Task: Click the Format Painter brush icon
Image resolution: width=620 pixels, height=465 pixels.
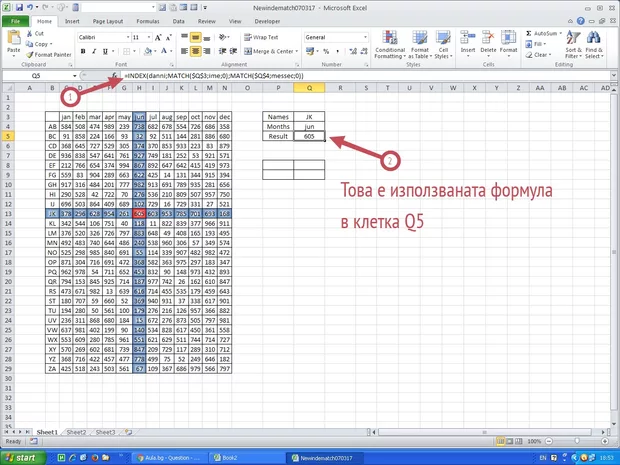Action: click(29, 55)
